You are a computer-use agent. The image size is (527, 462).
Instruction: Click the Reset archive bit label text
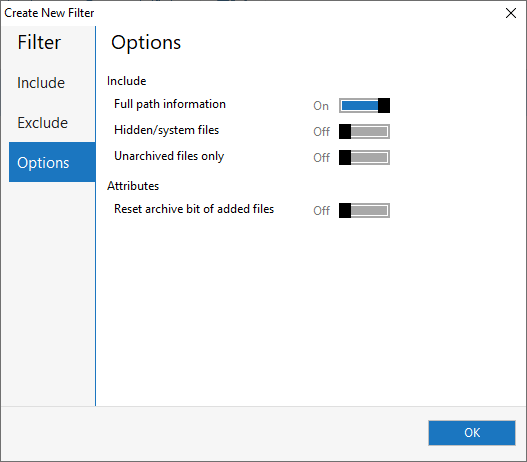[194, 209]
